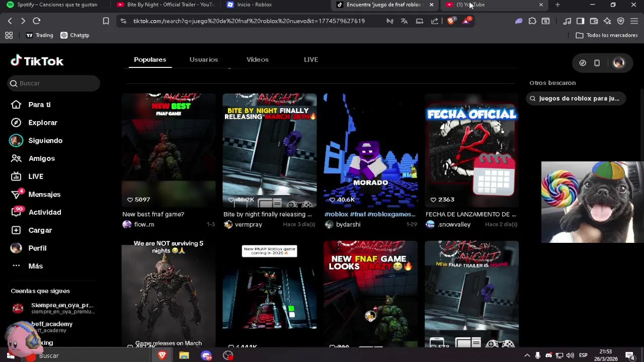Image resolution: width=644 pixels, height=362 pixels.
Task: Click the share page icon
Action: coord(435,21)
